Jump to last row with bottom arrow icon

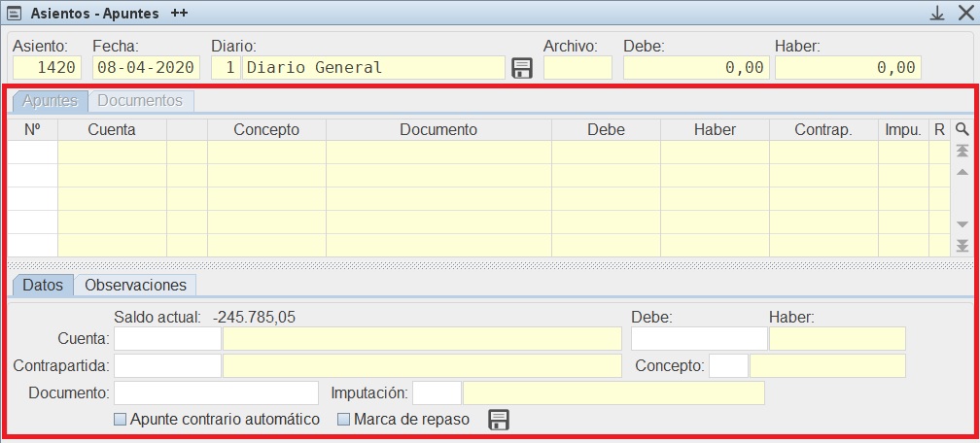(x=962, y=245)
